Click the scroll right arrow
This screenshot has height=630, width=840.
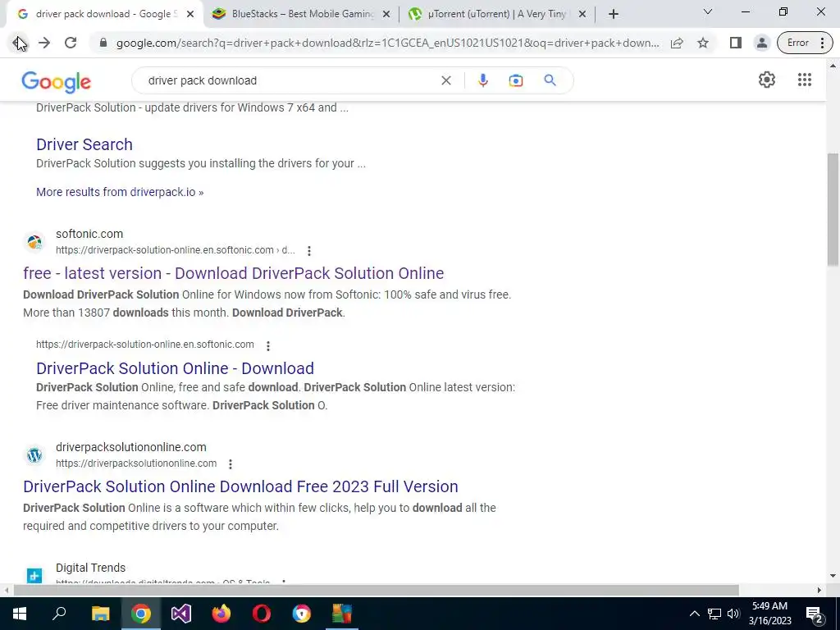(819, 591)
